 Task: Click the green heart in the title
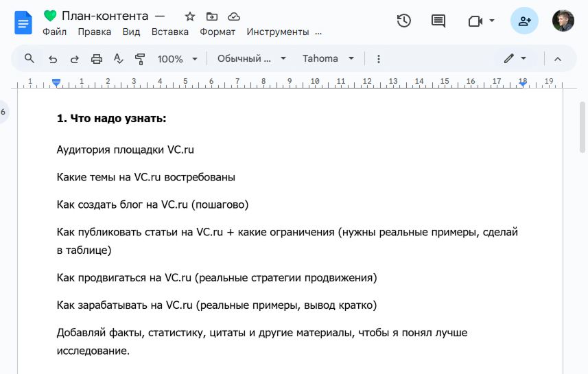tap(50, 16)
